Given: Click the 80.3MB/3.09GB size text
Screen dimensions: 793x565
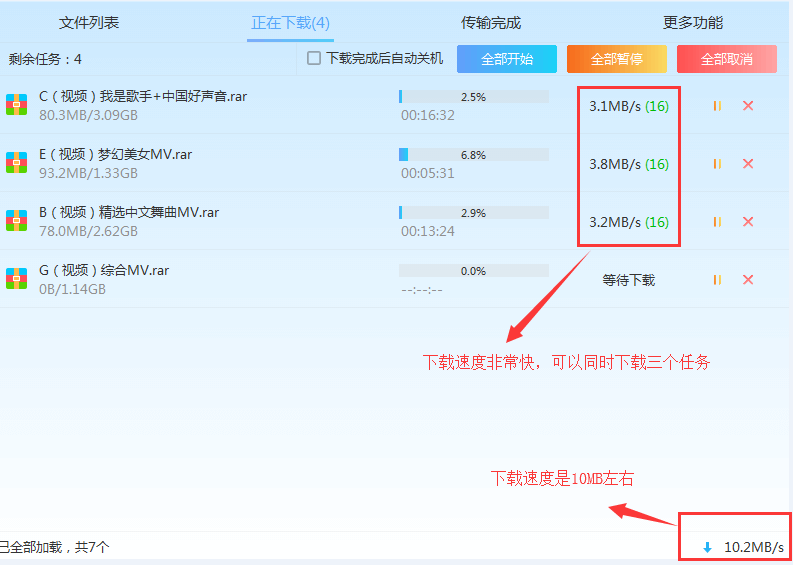Looking at the screenshot, I should click(x=89, y=115).
